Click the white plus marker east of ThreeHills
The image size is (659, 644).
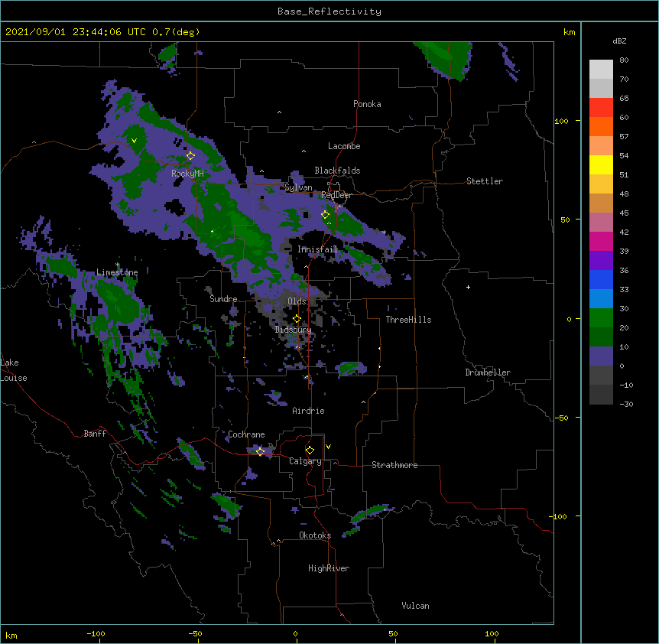tap(468, 287)
